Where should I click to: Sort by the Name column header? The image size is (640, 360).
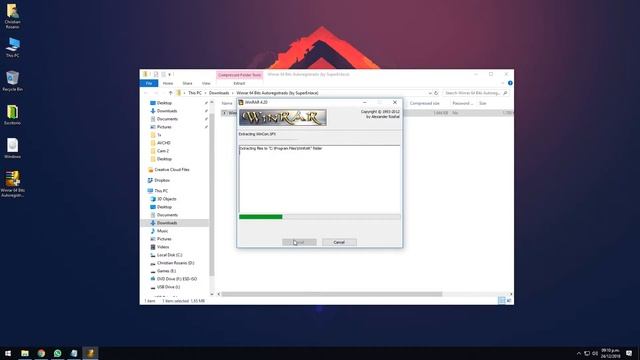click(227, 103)
